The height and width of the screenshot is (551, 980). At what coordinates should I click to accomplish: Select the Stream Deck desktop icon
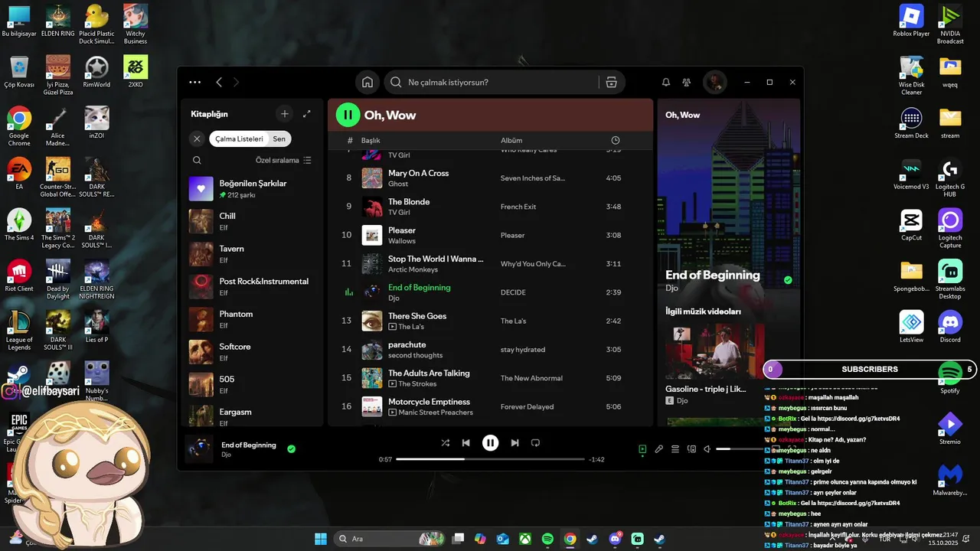click(x=911, y=123)
